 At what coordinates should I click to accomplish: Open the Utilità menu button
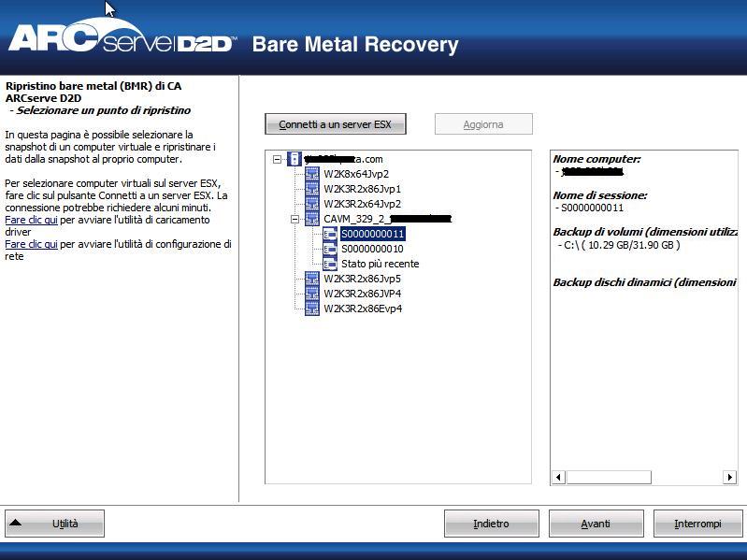[54, 524]
